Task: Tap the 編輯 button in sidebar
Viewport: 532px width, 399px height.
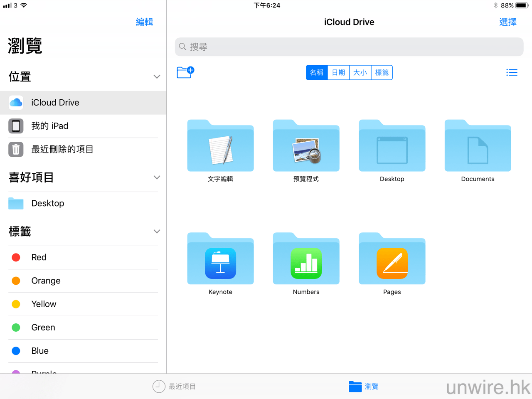Action: [x=144, y=22]
